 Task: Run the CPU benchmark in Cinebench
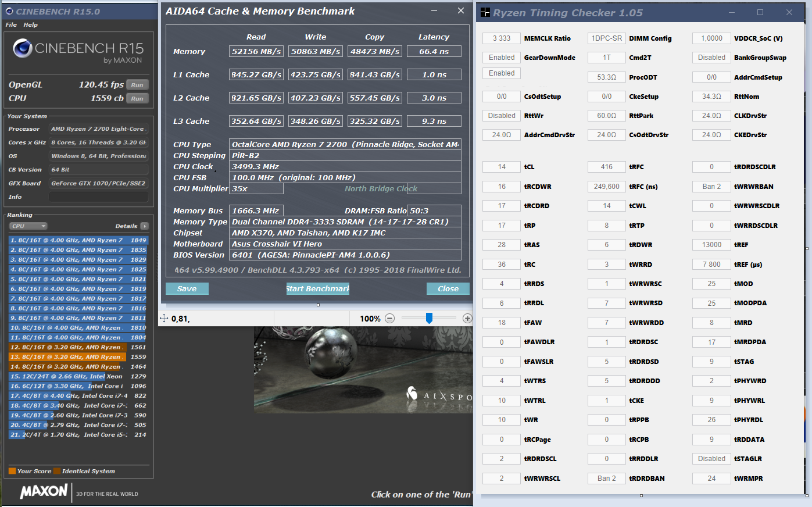[x=137, y=99]
